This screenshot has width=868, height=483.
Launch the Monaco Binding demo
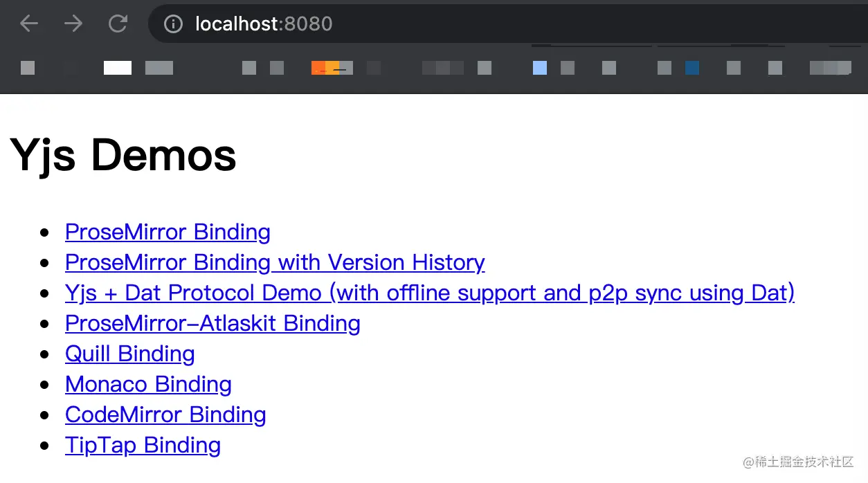tap(148, 384)
